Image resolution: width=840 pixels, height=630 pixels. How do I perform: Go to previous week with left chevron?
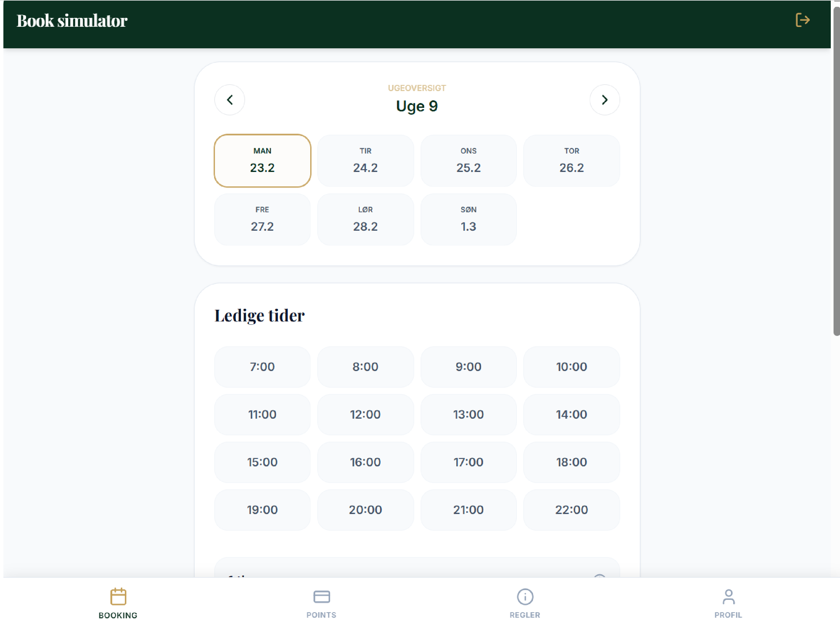[x=229, y=100]
